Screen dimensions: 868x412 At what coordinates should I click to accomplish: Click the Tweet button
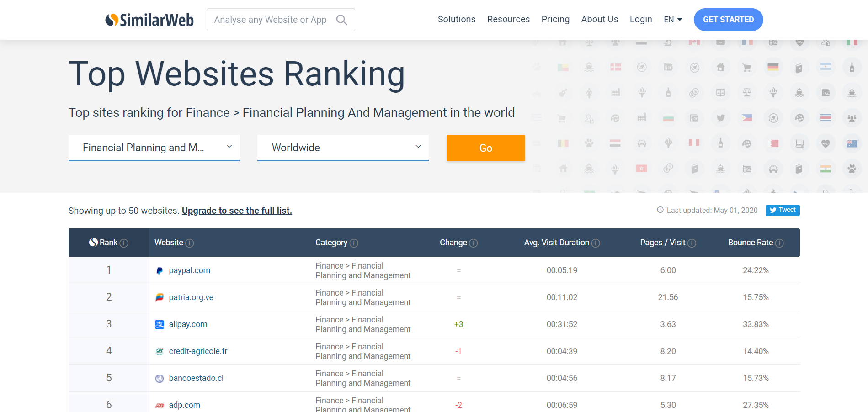point(783,210)
